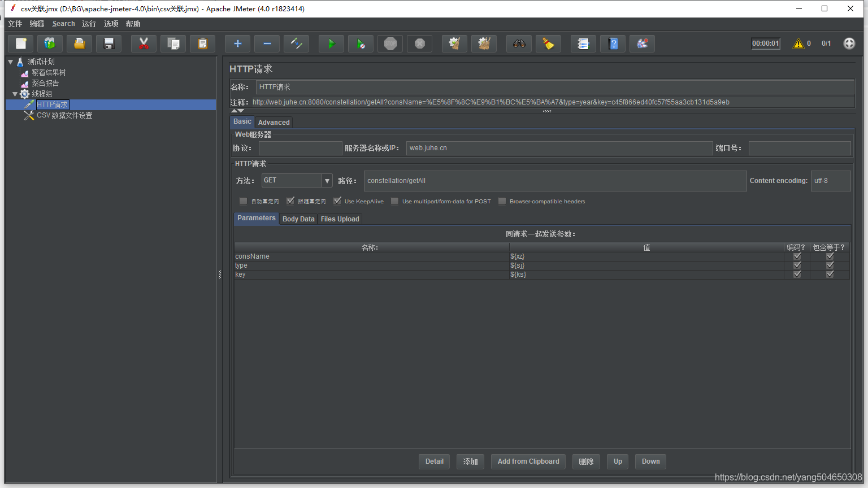This screenshot has height=488, width=868.
Task: Click the Down button
Action: tap(650, 461)
